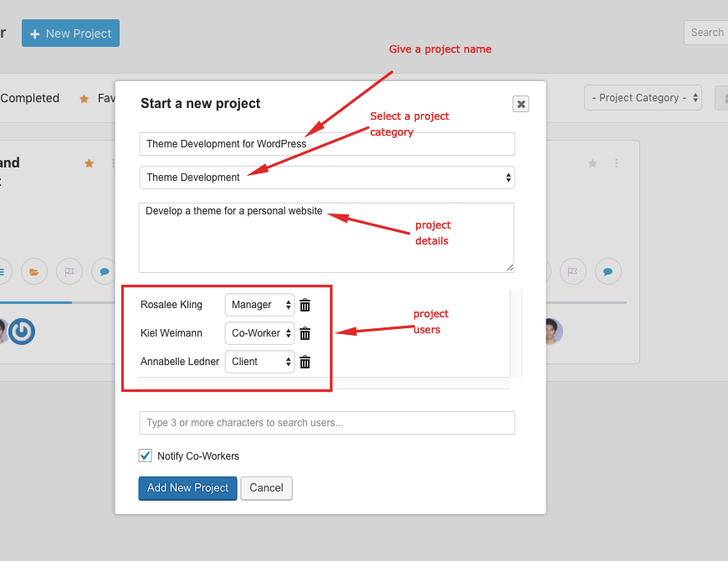Screen dimensions: 728x561
Task: Change Rosalee Kling's role via Manager dropdown
Action: point(259,305)
